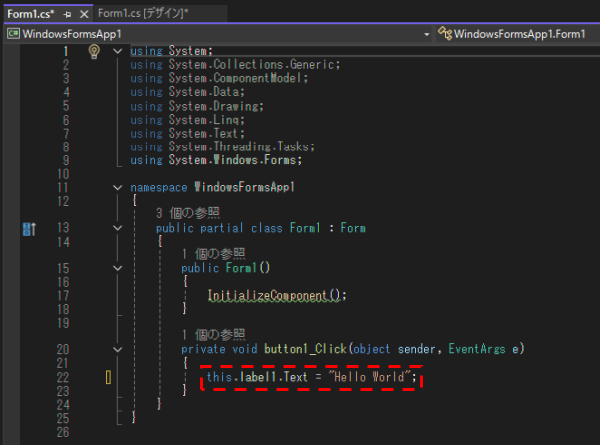Open 1 個の参照 above button1_Click
600x445 pixels.
pos(213,335)
